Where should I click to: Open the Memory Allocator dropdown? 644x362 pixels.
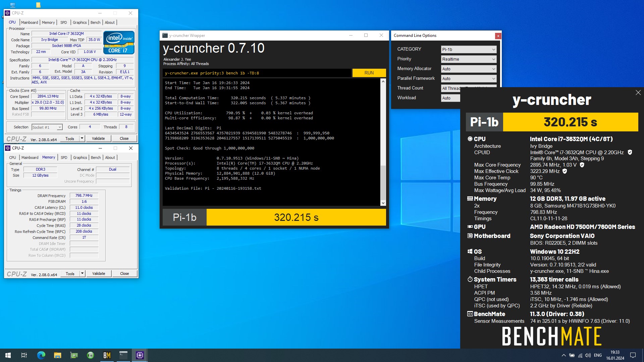coord(469,69)
